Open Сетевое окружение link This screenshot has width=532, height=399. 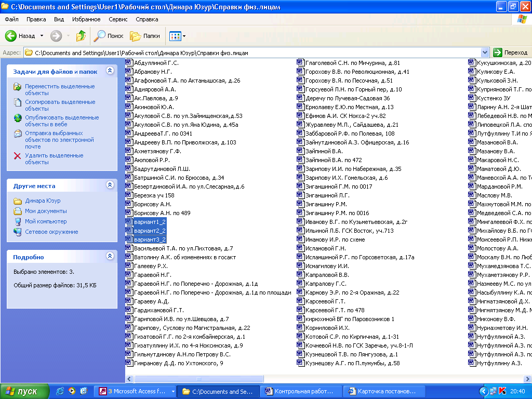point(51,232)
